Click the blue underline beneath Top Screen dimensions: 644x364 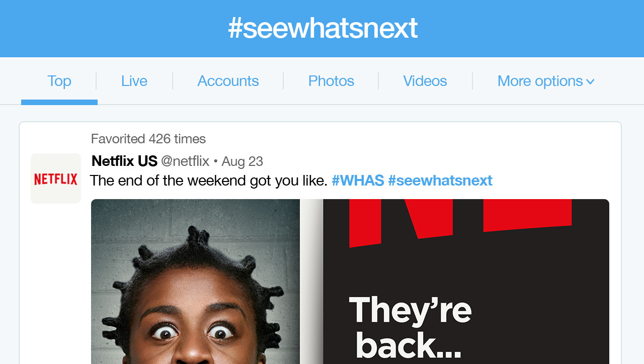click(x=59, y=102)
